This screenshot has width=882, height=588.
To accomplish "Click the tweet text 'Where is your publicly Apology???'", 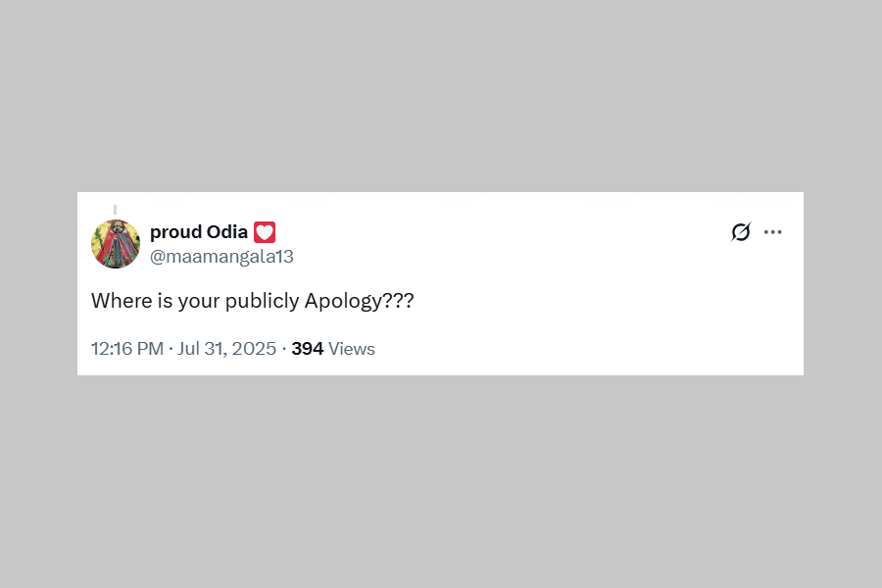I will (252, 301).
